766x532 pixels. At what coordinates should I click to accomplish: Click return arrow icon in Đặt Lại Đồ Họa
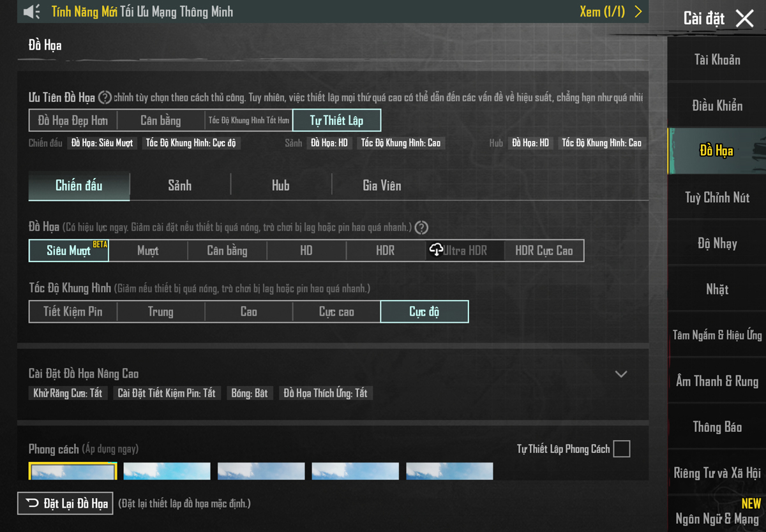tap(32, 503)
